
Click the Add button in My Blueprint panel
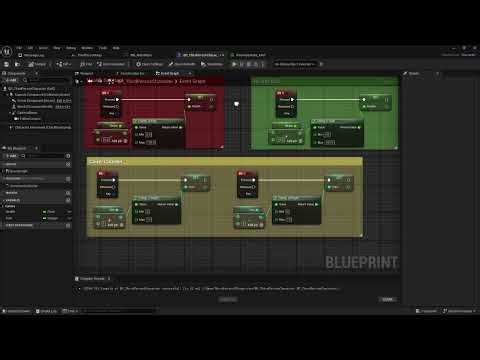point(11,156)
